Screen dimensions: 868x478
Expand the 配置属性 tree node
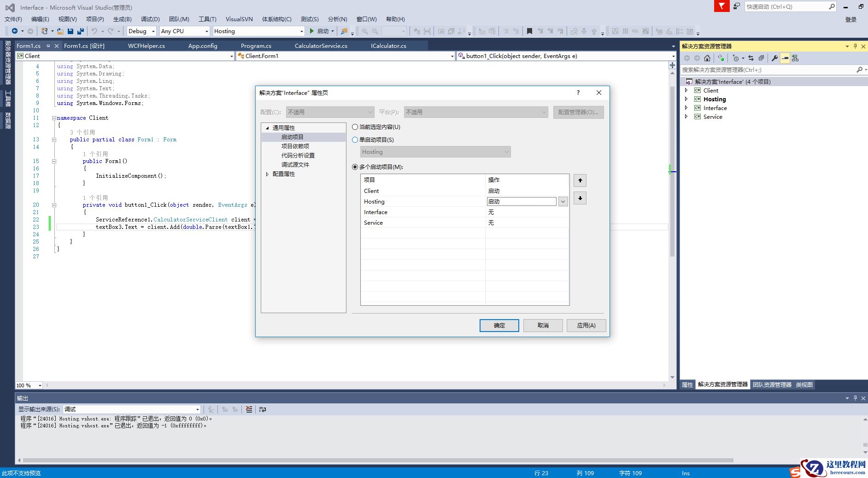coord(267,174)
